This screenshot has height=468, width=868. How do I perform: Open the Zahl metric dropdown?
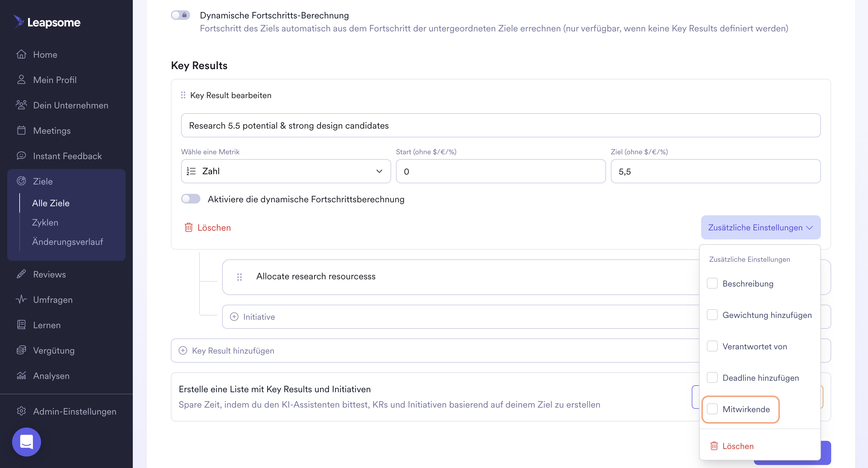pos(286,171)
